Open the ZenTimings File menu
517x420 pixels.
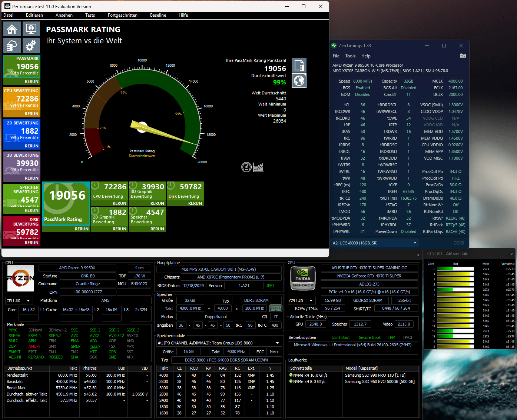point(336,56)
